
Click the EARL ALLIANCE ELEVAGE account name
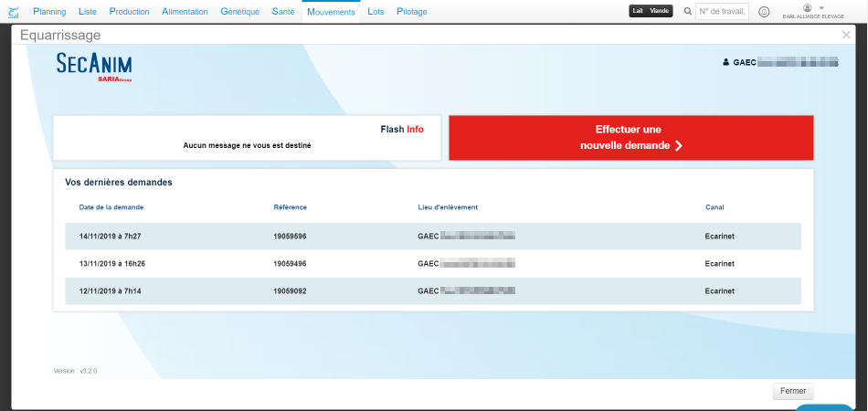coord(813,16)
